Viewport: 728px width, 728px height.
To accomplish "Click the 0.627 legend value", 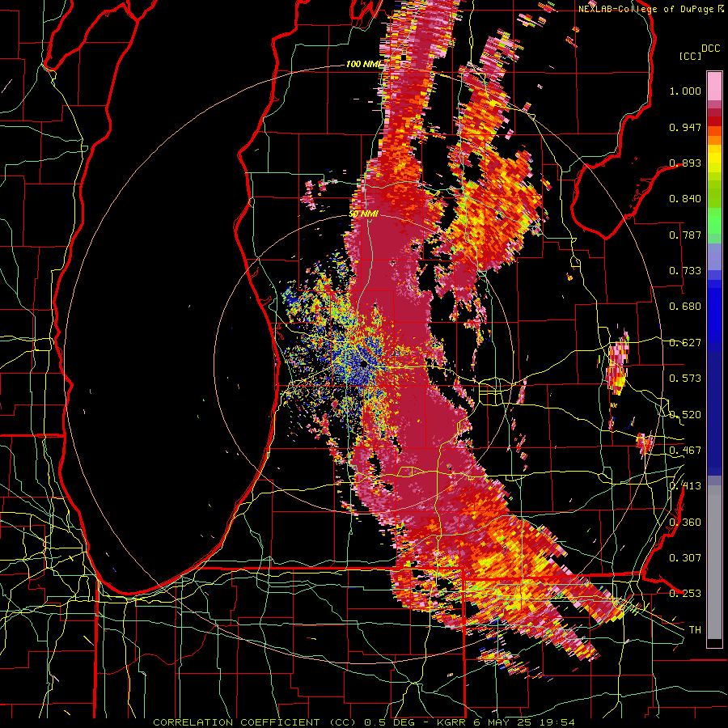I will click(x=685, y=343).
